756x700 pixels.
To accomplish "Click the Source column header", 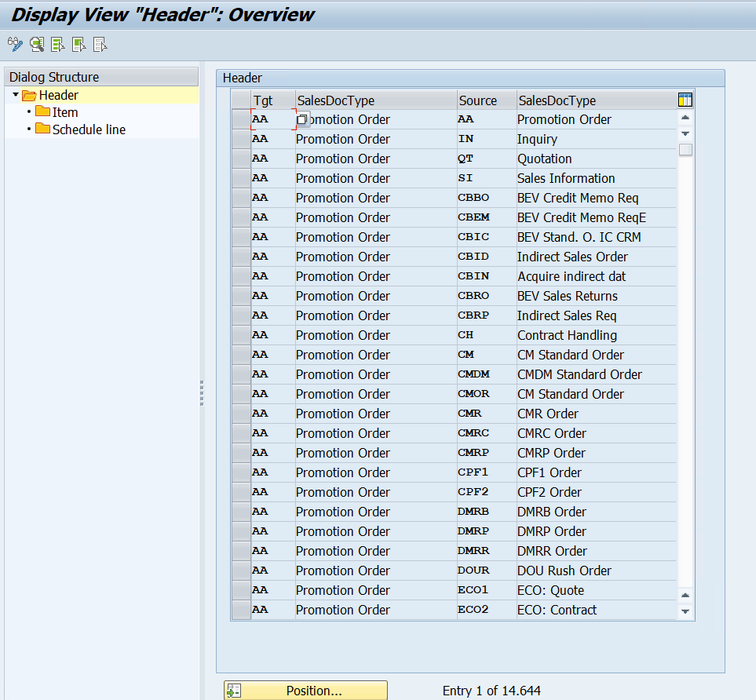I will click(x=486, y=100).
